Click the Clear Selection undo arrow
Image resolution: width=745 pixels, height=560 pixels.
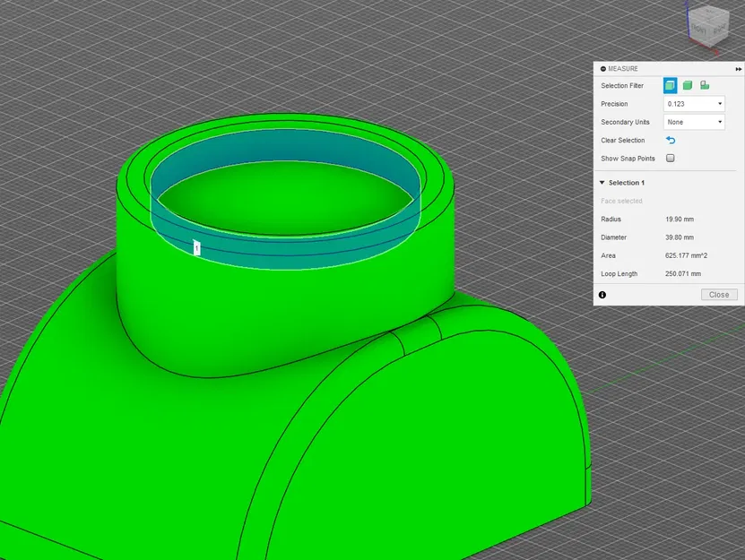click(x=671, y=140)
